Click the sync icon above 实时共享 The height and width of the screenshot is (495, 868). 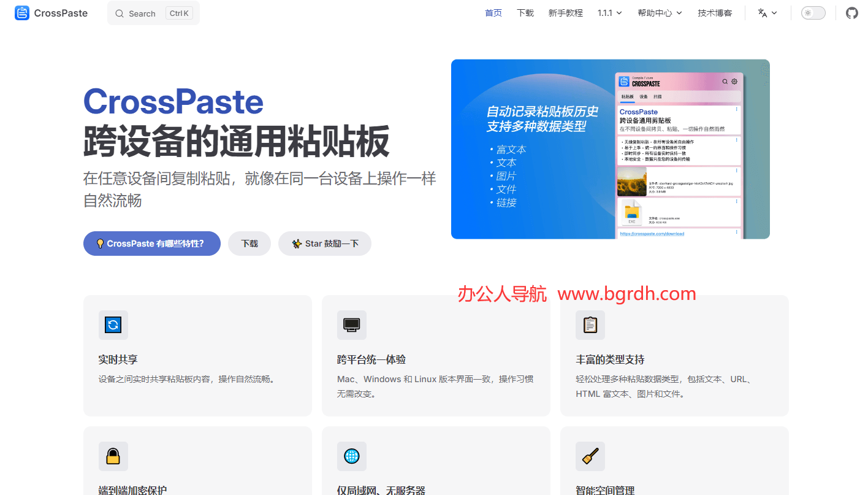click(x=113, y=325)
